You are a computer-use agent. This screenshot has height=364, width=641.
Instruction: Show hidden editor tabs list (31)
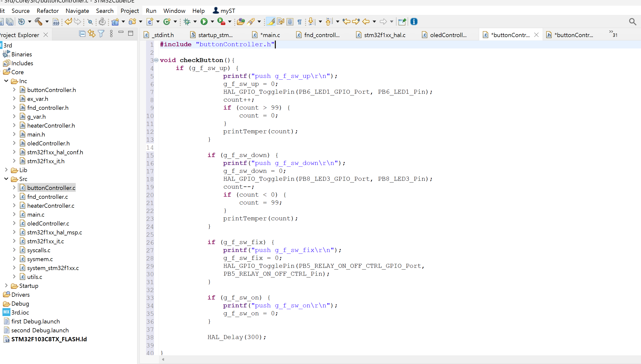click(613, 34)
